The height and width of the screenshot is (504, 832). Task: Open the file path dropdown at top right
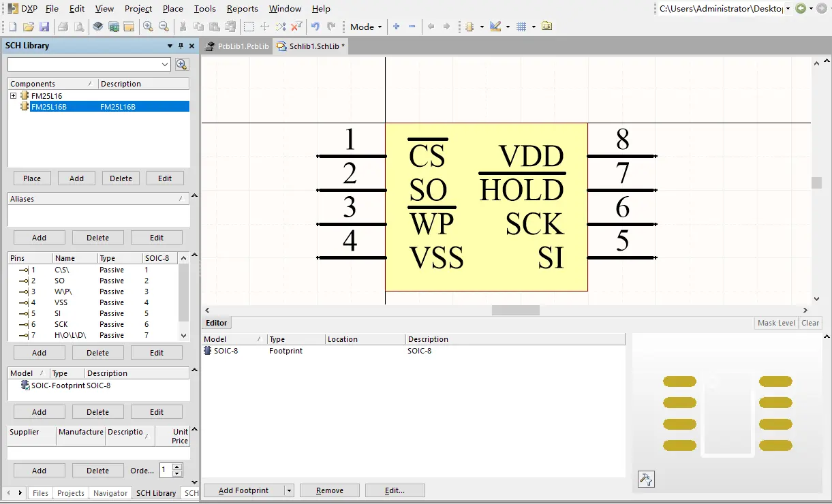(788, 8)
